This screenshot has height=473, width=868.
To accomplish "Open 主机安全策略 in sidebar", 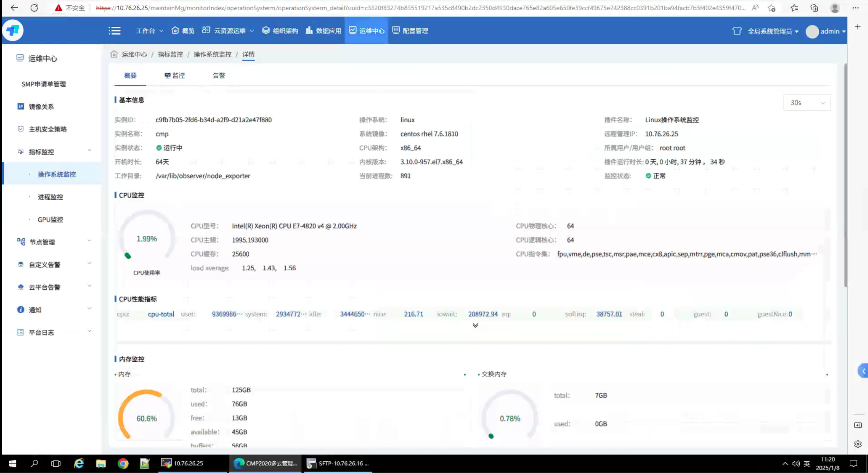I will [x=48, y=129].
